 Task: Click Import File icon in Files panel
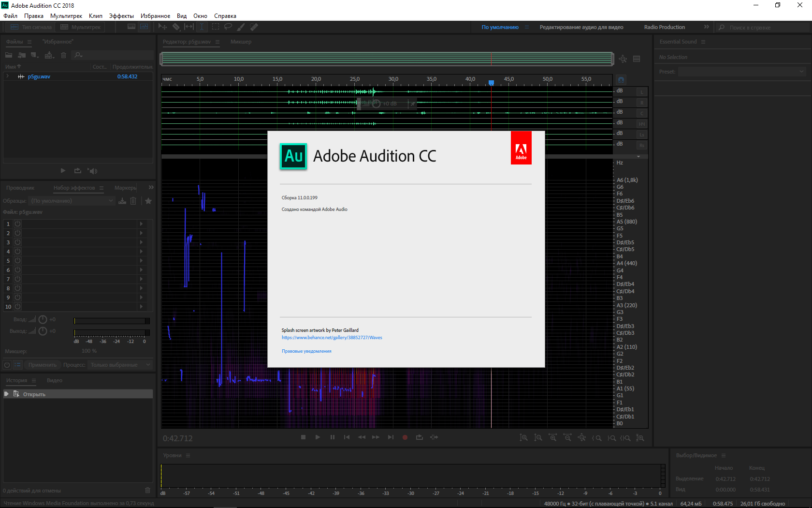[22, 55]
